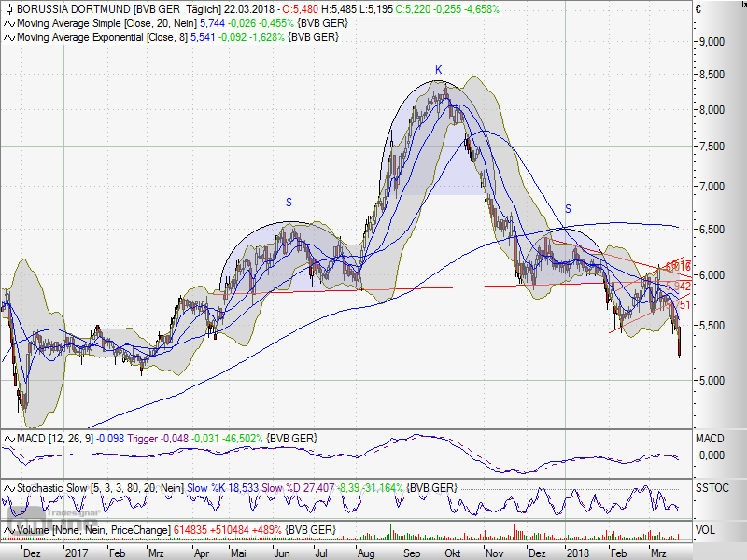The image size is (747, 560).
Task: Click the indicator icon before Volume legend
Action: [9, 530]
